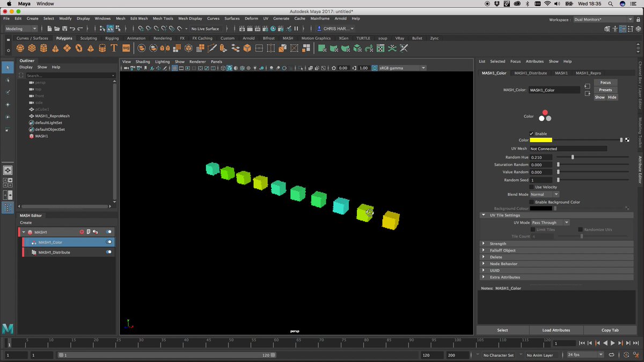Open the sRGB gamma view transform dropdown
Viewport: 644px width, 362px height.
click(x=402, y=68)
